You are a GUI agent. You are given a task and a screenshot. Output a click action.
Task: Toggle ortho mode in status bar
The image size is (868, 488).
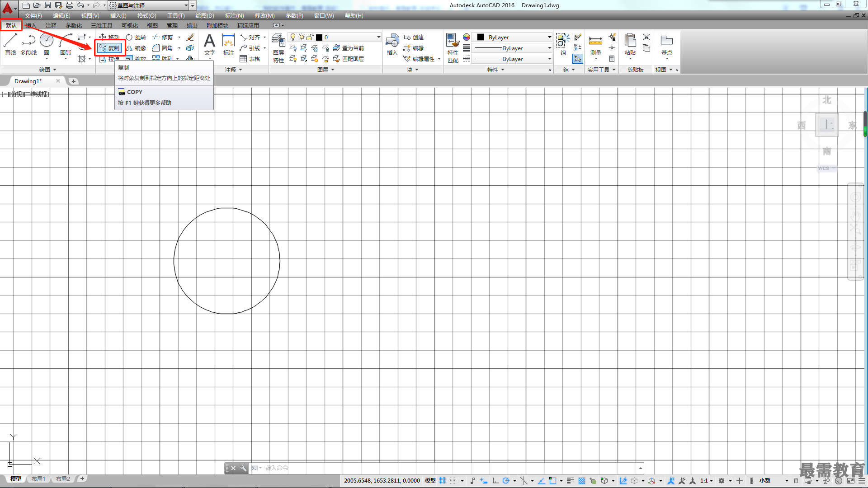pyautogui.click(x=496, y=480)
